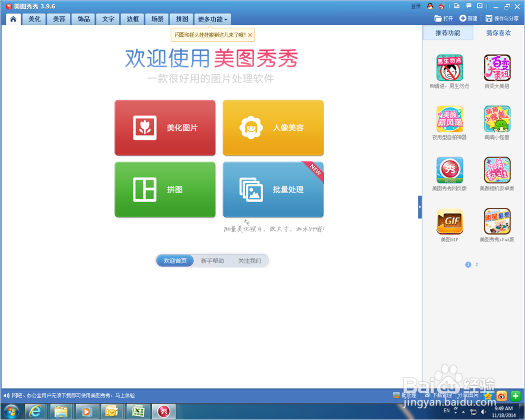Switch to the 美容 tab
This screenshot has width=525, height=420.
59,19
